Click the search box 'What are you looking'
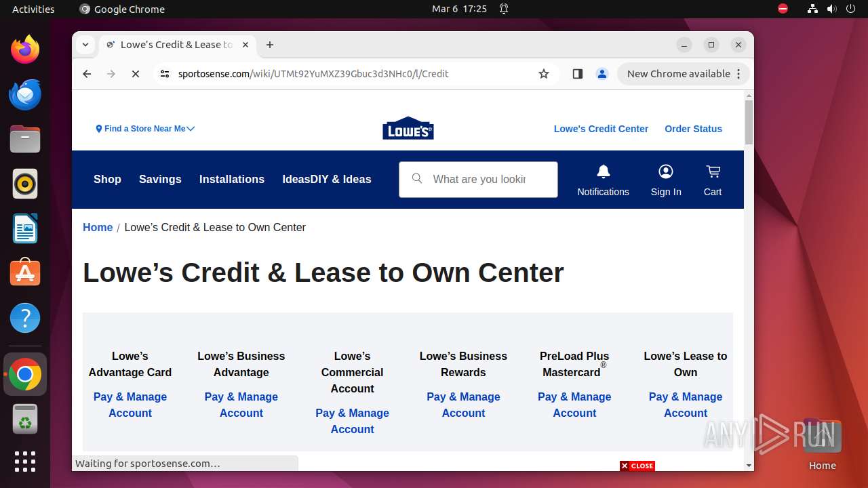 479,179
